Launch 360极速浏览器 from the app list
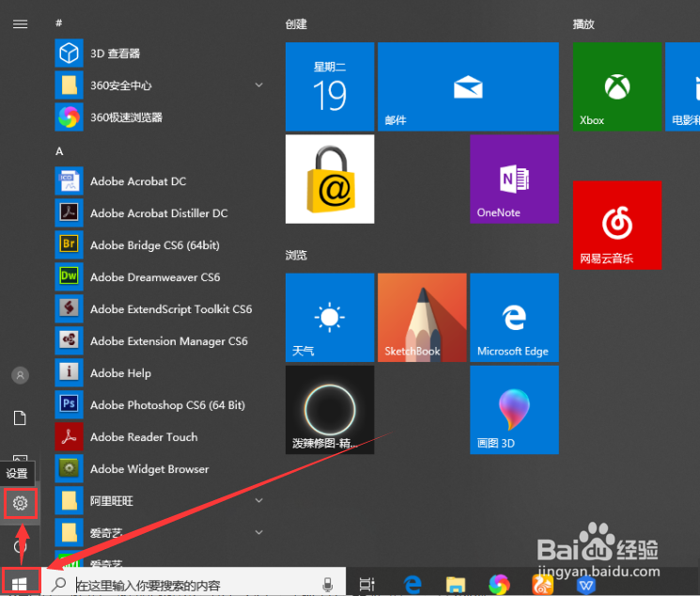 [159, 118]
